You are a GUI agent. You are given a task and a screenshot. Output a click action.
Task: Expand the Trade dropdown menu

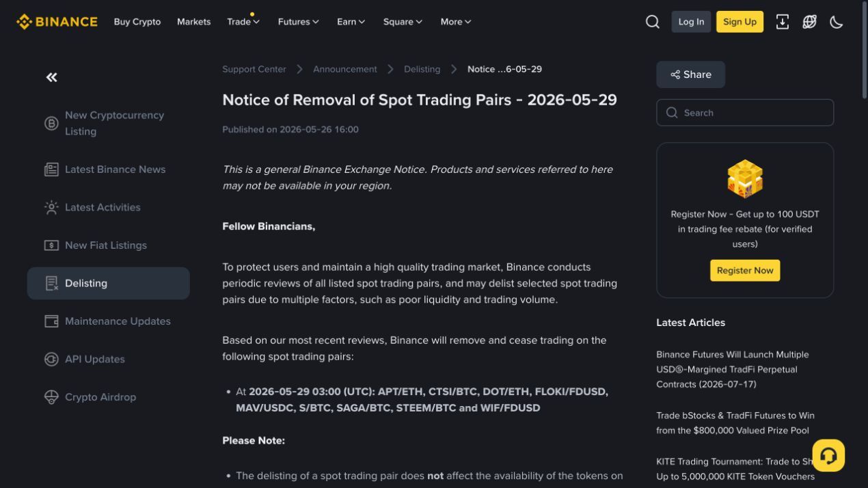coord(243,22)
